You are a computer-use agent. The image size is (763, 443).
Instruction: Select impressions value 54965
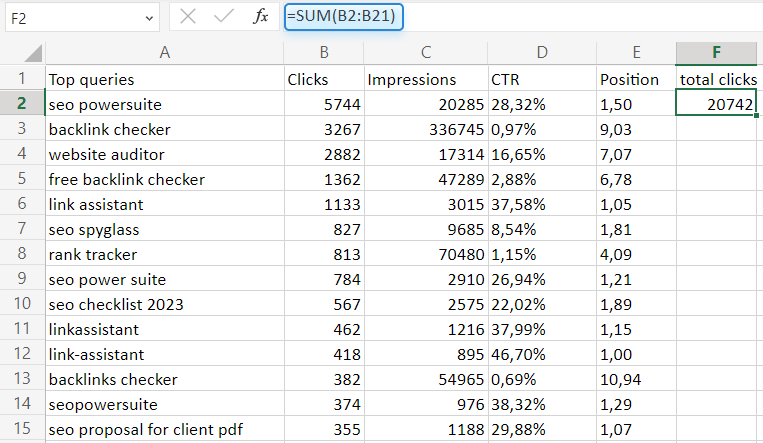click(426, 379)
